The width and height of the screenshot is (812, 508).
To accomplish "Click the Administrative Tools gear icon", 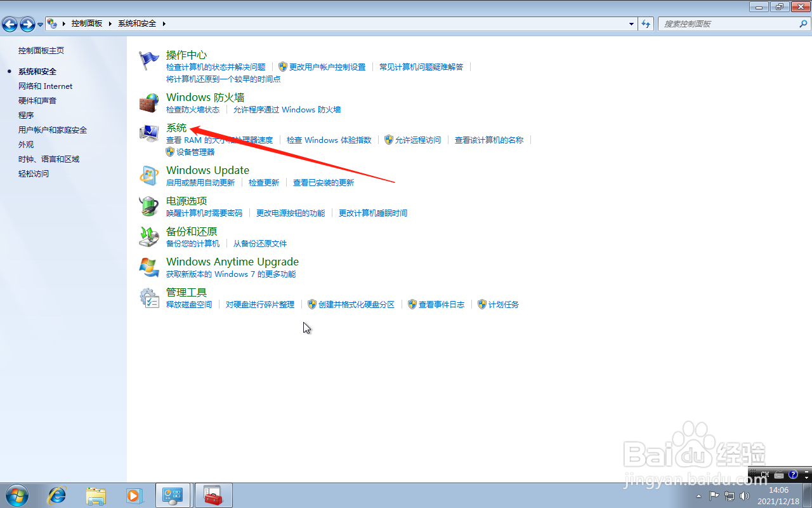I will [149, 297].
